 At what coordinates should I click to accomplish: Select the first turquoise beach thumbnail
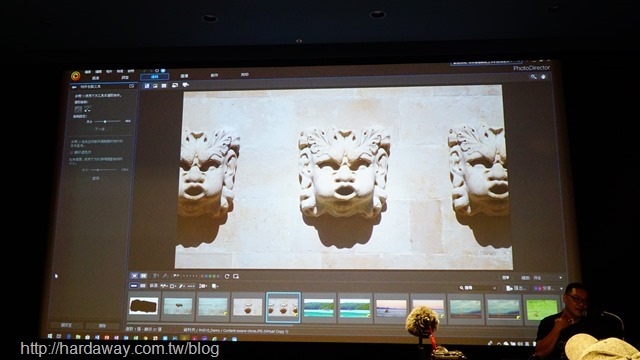click(x=319, y=308)
